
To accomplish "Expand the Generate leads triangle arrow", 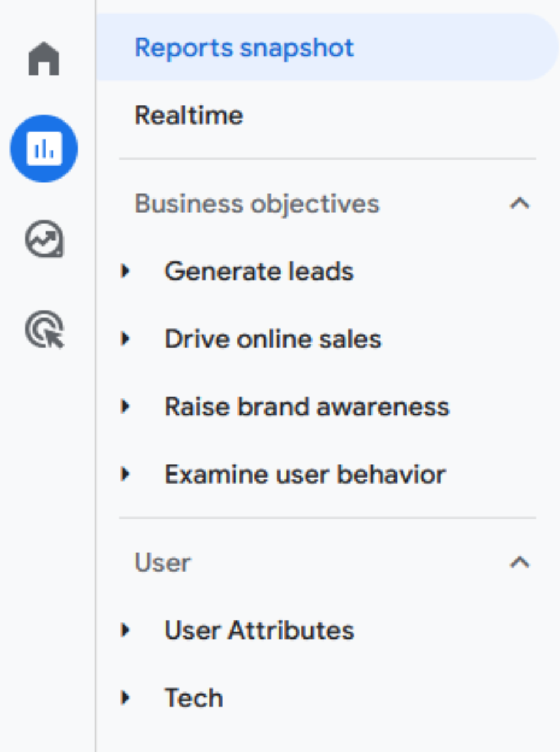I will (x=125, y=271).
